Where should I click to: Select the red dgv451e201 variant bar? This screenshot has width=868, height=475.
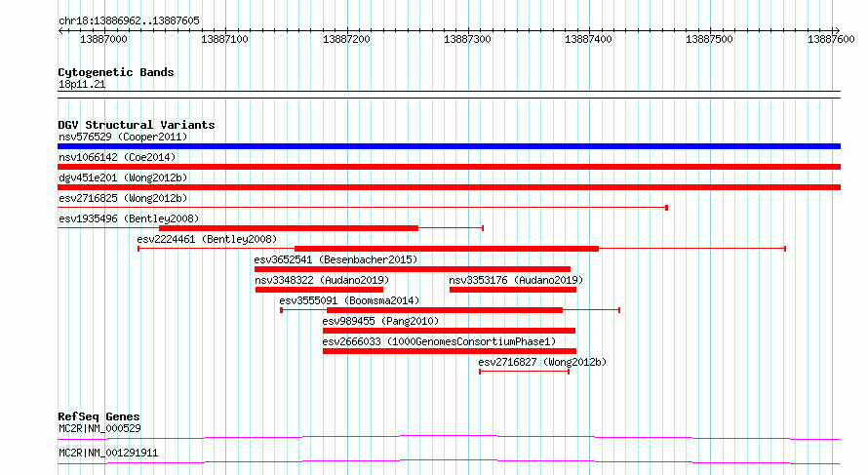coord(449,187)
